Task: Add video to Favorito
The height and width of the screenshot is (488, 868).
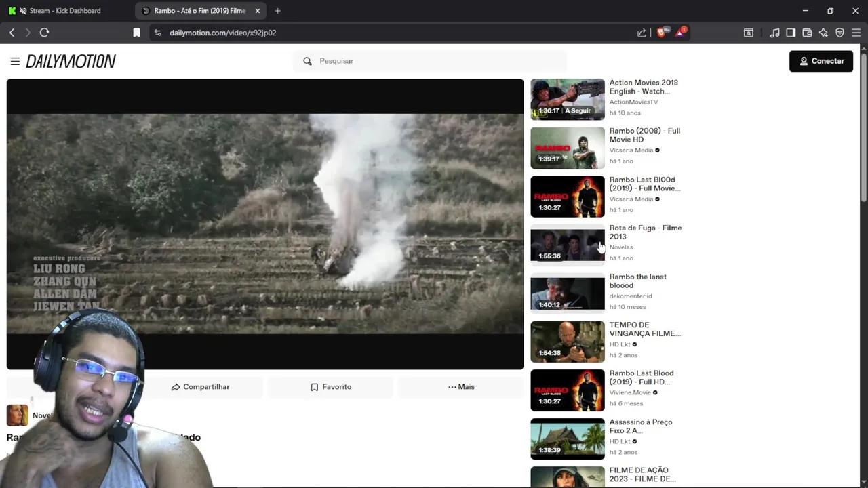Action: pos(331,387)
